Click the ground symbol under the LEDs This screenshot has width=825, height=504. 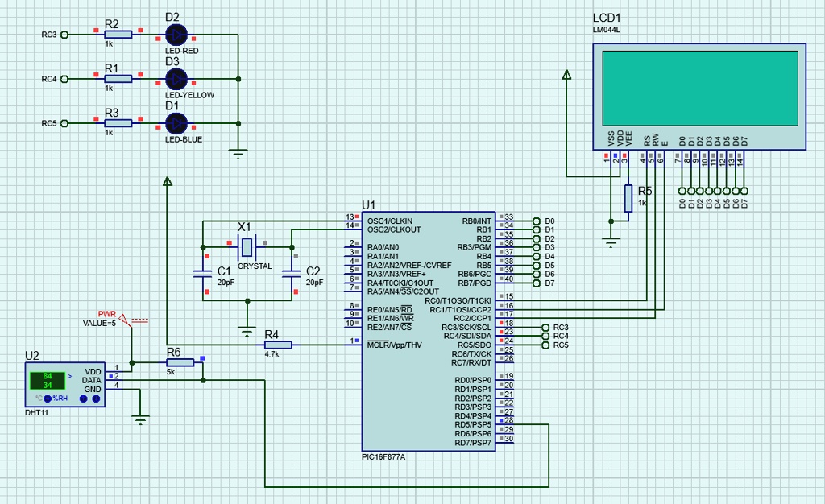click(238, 154)
